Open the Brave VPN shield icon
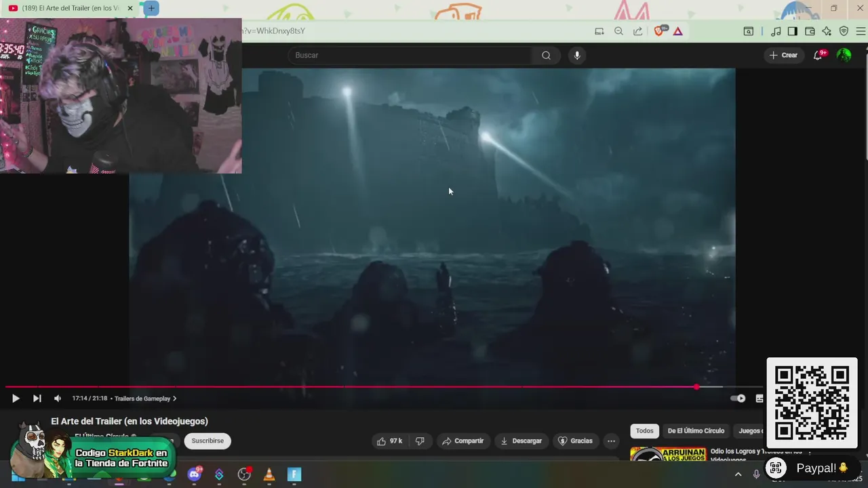 pos(844,31)
